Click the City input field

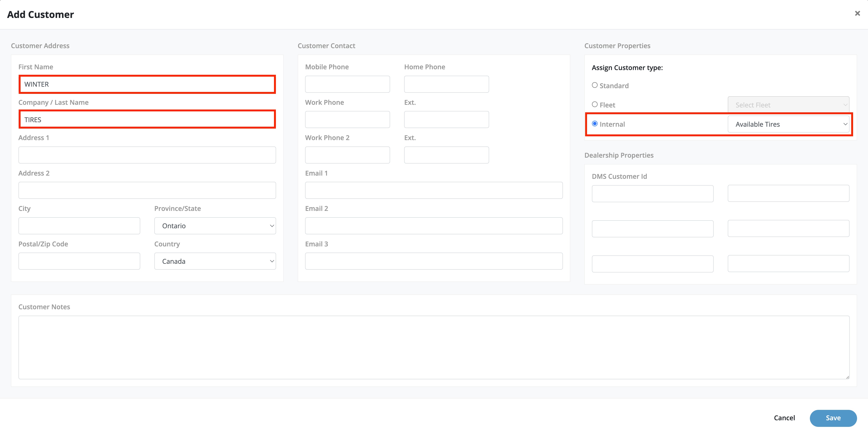pyautogui.click(x=79, y=226)
